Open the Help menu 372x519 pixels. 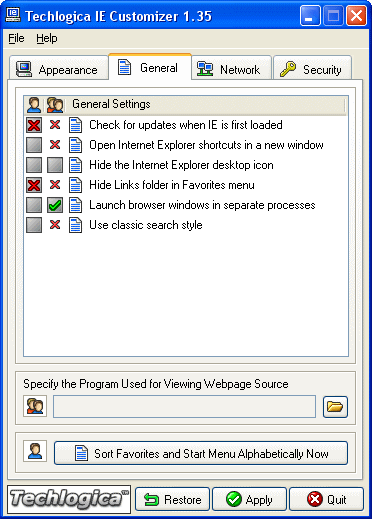point(47,38)
